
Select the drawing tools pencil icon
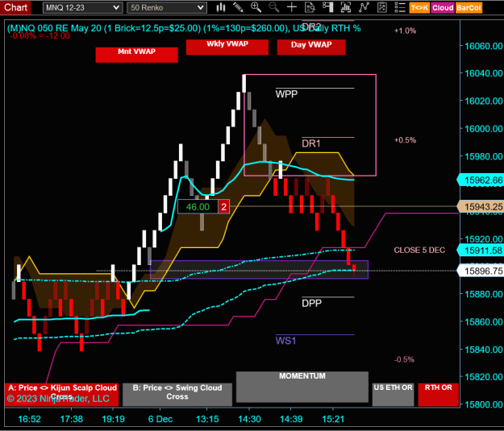tap(238, 7)
